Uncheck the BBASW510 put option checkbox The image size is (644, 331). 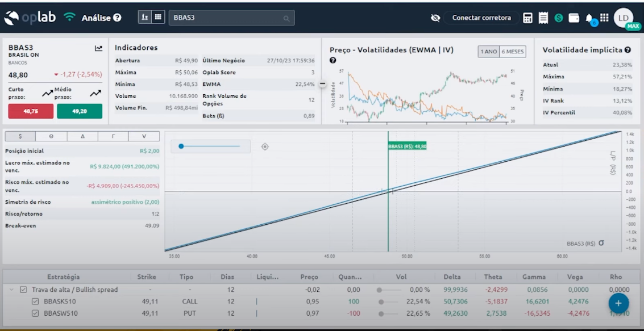35,313
